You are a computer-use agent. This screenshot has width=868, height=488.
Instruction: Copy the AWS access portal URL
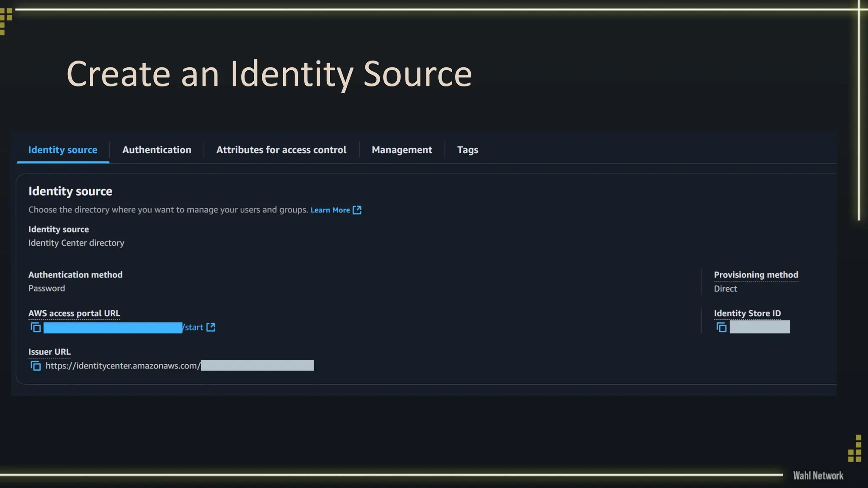36,327
